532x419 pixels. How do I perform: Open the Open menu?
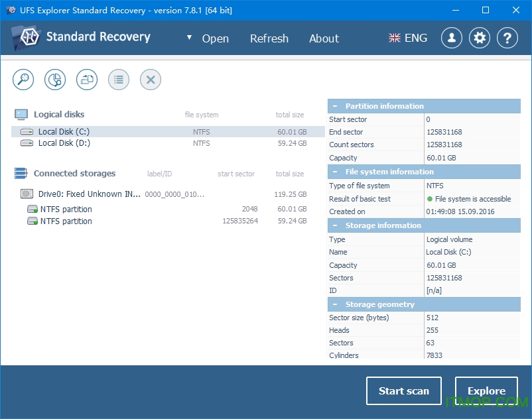(x=216, y=38)
